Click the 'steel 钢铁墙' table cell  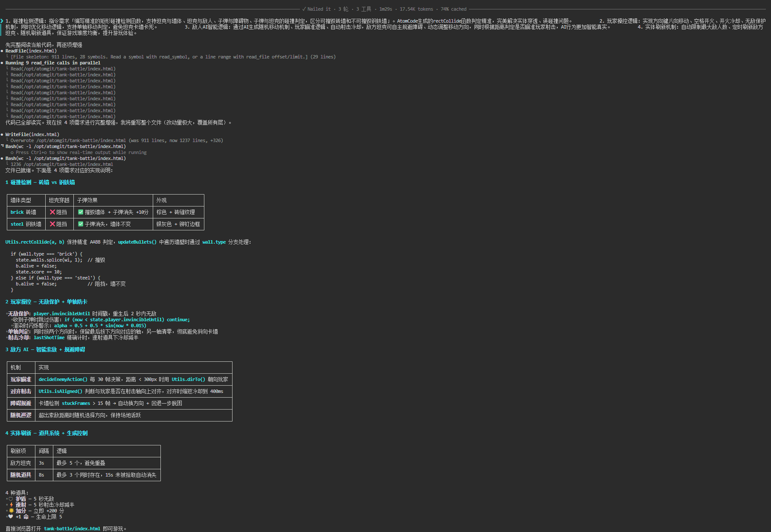click(26, 224)
